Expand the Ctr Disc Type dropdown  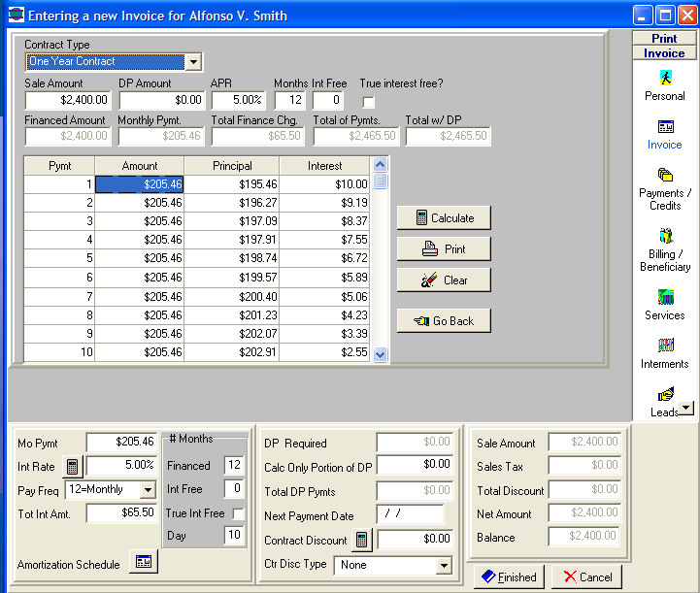(444, 565)
